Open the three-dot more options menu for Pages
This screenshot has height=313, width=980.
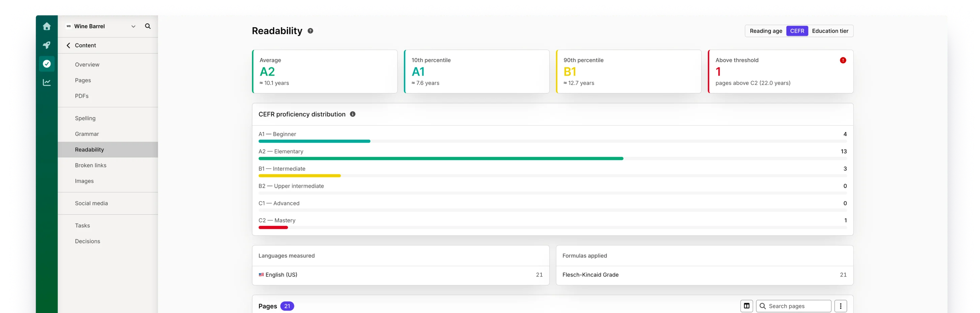tap(841, 306)
